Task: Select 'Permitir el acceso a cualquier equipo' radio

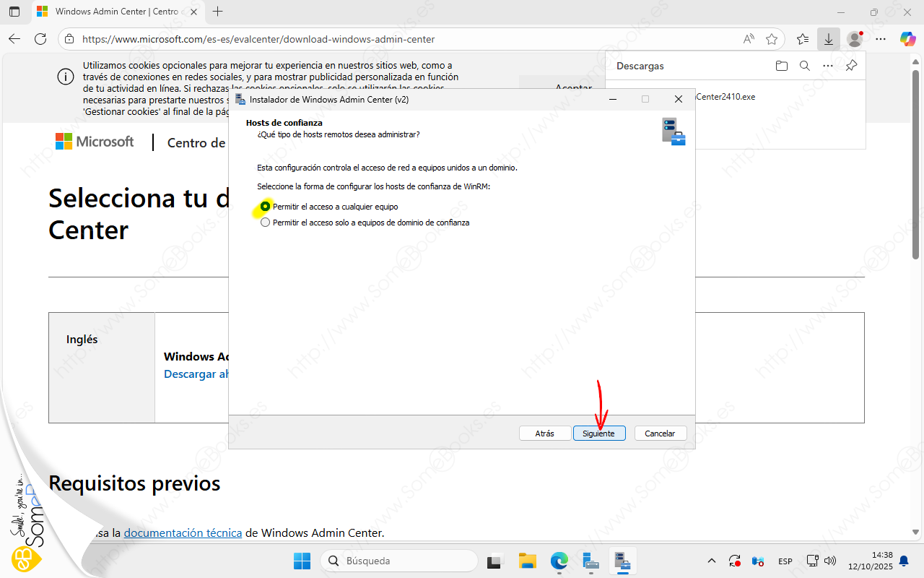Action: tap(266, 207)
